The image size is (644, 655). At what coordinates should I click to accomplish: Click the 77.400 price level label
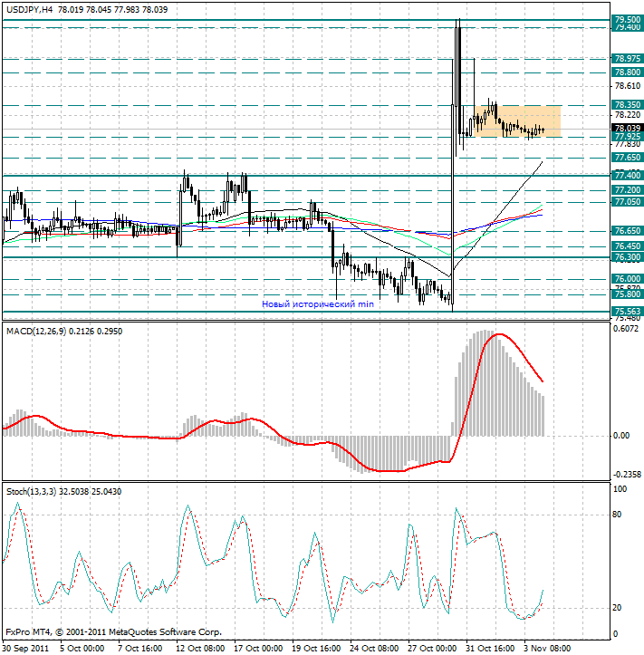[x=628, y=176]
